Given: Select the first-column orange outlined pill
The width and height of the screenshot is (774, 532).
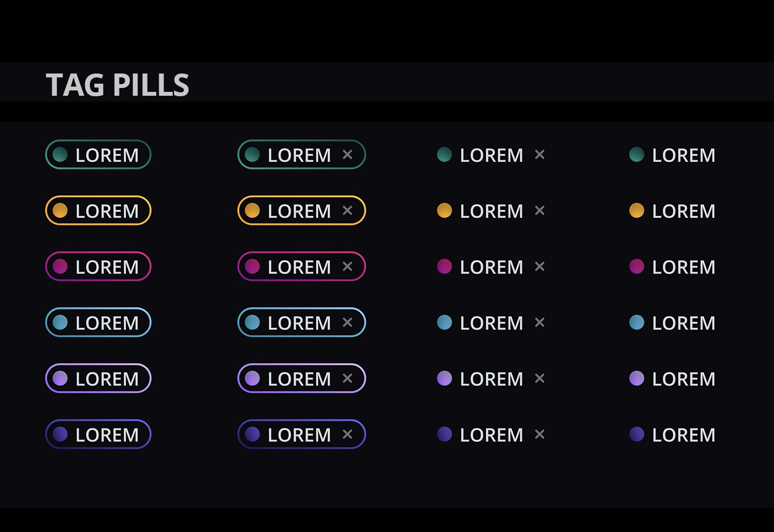Looking at the screenshot, I should pos(98,211).
